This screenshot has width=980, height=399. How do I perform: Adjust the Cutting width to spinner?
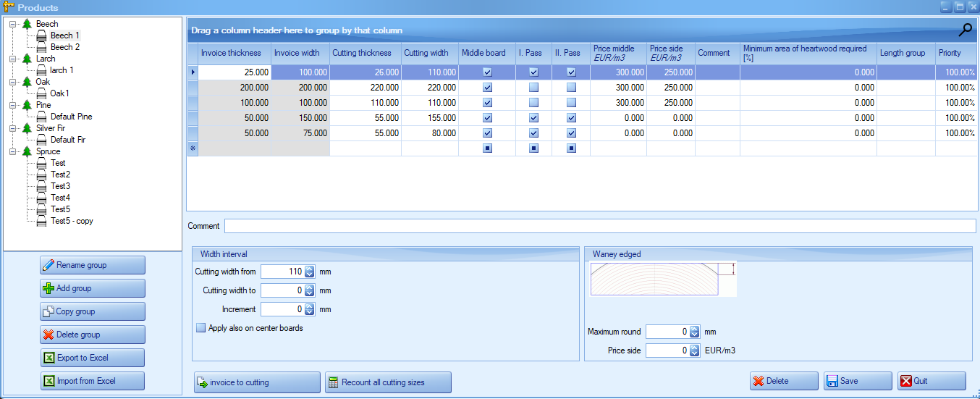[310, 290]
